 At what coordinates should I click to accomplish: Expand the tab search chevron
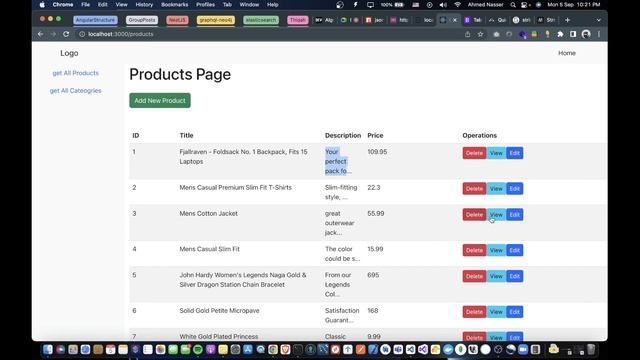[x=598, y=20]
